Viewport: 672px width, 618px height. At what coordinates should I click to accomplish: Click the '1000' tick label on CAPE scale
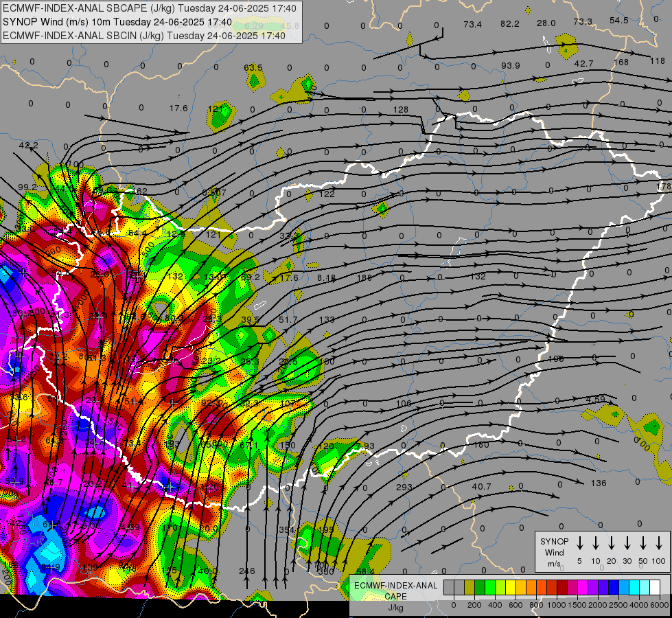pyautogui.click(x=556, y=605)
